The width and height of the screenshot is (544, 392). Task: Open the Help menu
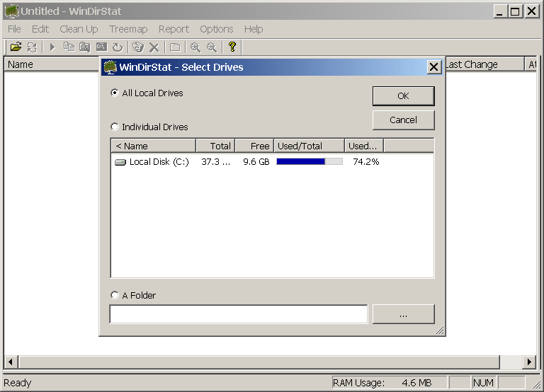click(x=254, y=29)
